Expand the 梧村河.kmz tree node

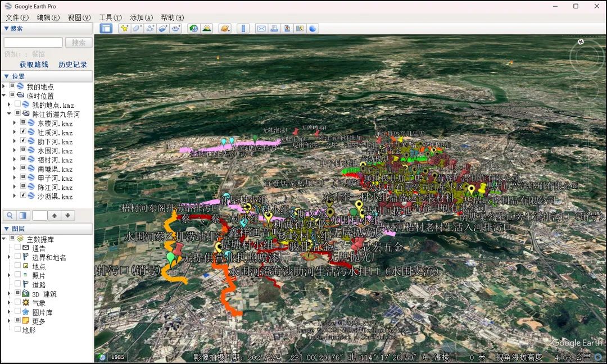click(15, 159)
